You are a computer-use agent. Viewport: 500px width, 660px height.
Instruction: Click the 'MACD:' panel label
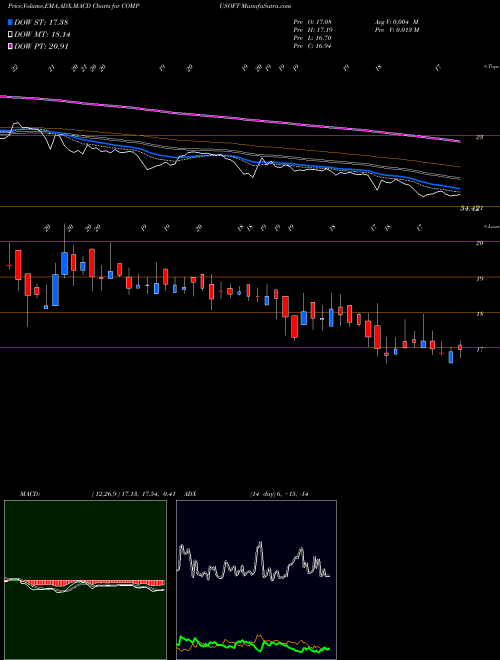29,494
